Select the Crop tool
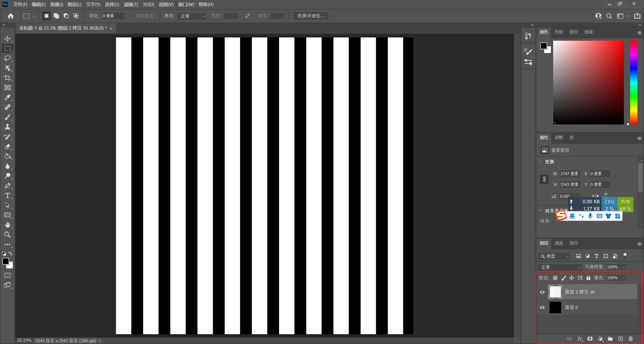The height and width of the screenshot is (344, 644). pos(8,78)
